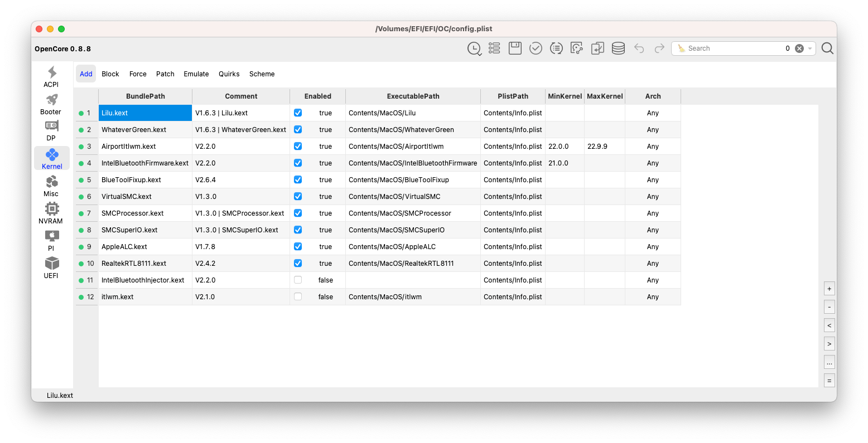Uncheck WhateverGreen.kext enabled checkbox
Screen dimensions: 868x443
coord(298,129)
